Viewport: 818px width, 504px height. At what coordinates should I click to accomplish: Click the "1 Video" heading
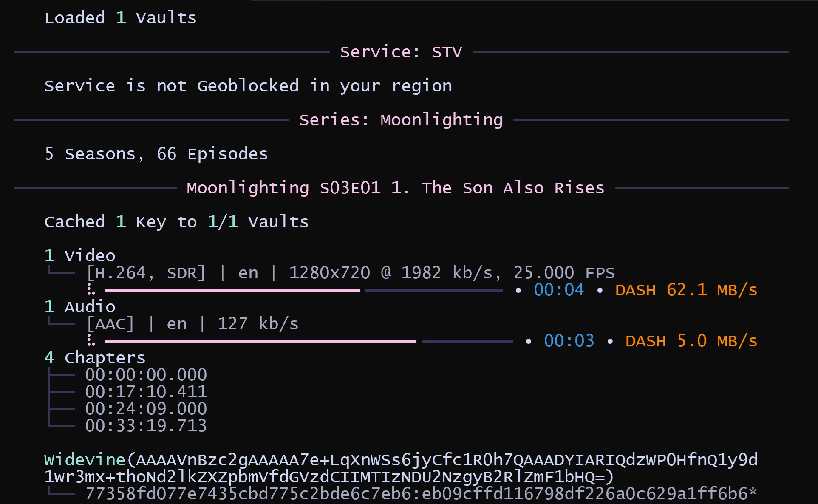[x=80, y=256]
